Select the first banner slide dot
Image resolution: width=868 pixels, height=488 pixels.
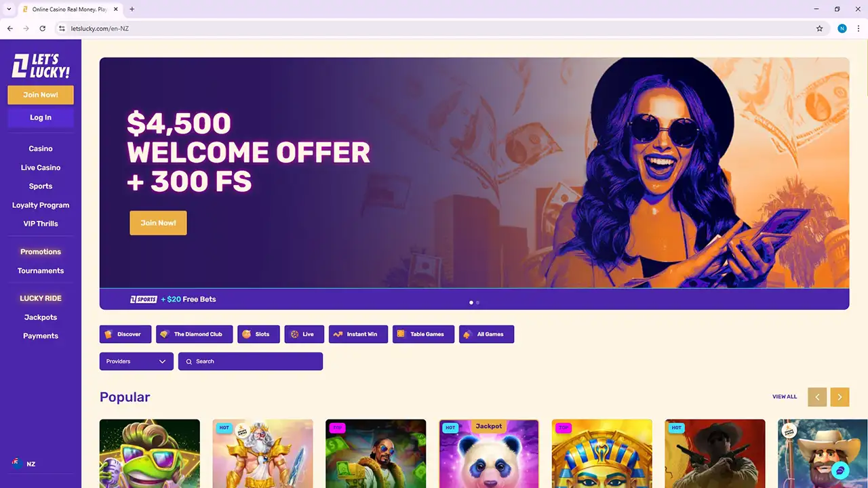click(x=471, y=302)
